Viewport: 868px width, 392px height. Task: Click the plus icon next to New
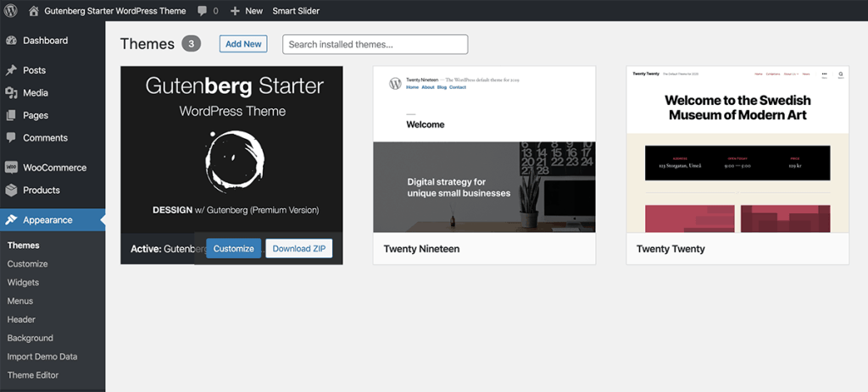[236, 10]
